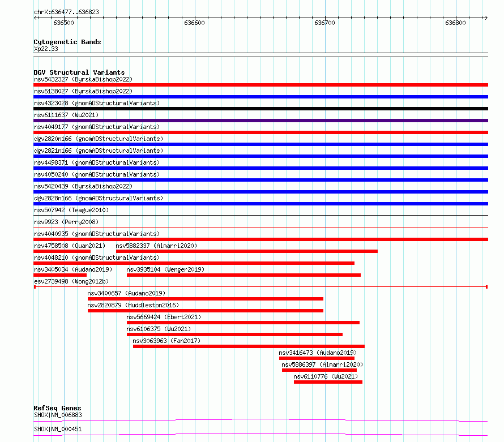Open nsv4049177 gnomADStructuralVariants label

[x=97, y=127]
